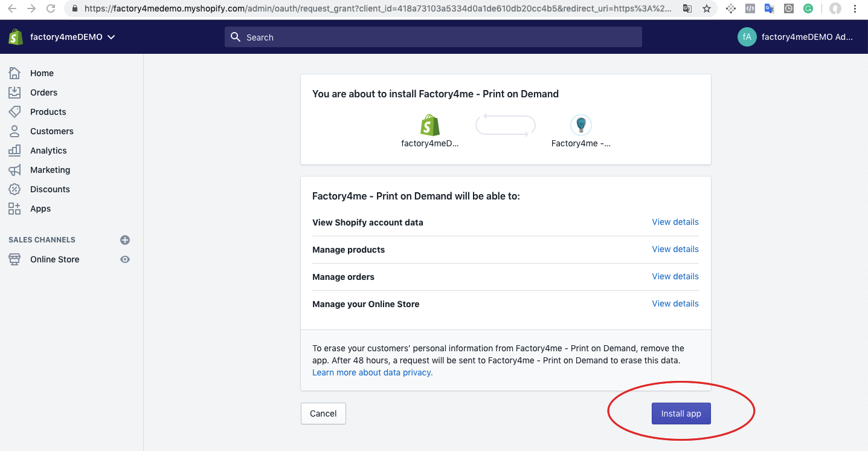Focus the Search field in the top bar
The height and width of the screenshot is (451, 868).
(x=433, y=37)
